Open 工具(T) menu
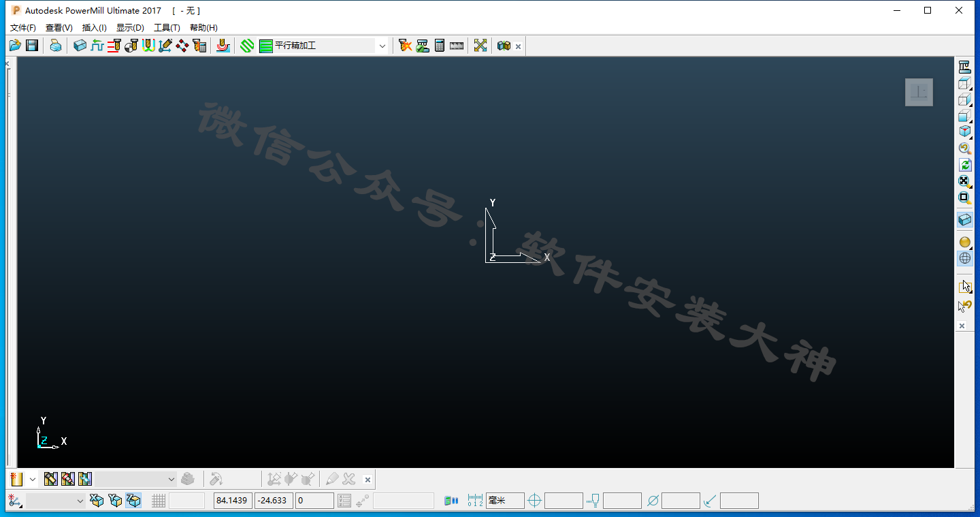 point(167,28)
